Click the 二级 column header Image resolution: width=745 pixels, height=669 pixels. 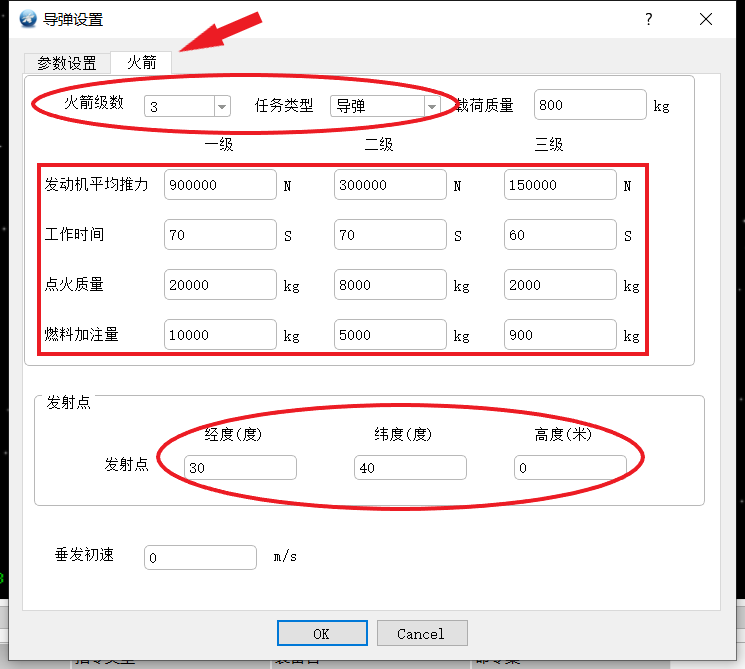tap(379, 144)
